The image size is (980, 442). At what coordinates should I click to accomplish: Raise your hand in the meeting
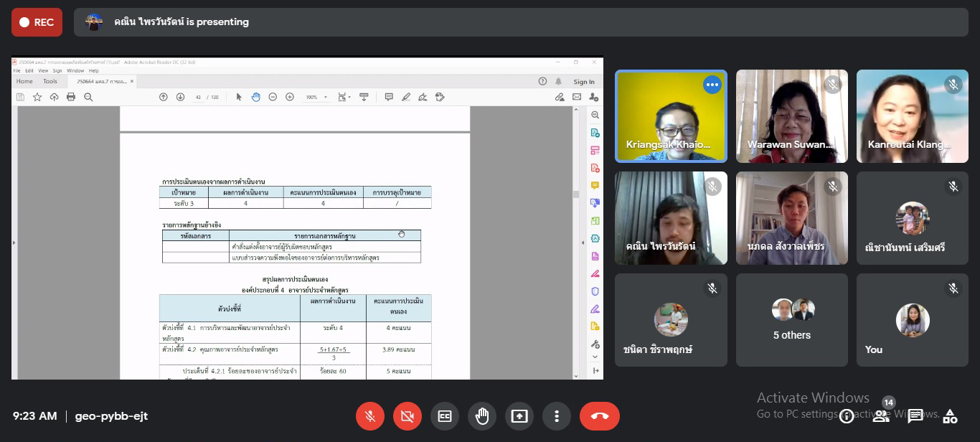pyautogui.click(x=482, y=416)
